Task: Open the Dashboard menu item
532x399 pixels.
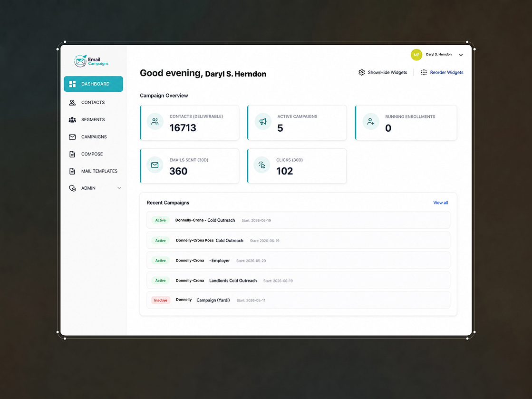Action: click(x=93, y=84)
